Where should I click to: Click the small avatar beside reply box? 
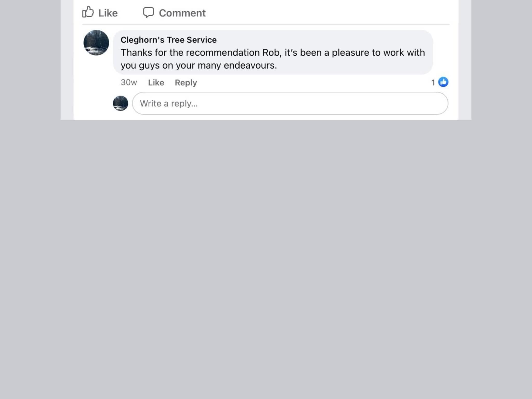point(121,103)
